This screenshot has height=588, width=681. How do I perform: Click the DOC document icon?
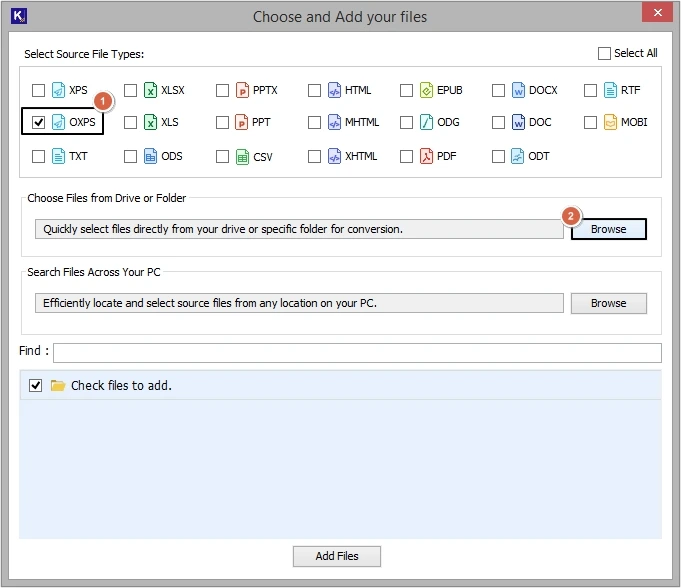tap(519, 122)
